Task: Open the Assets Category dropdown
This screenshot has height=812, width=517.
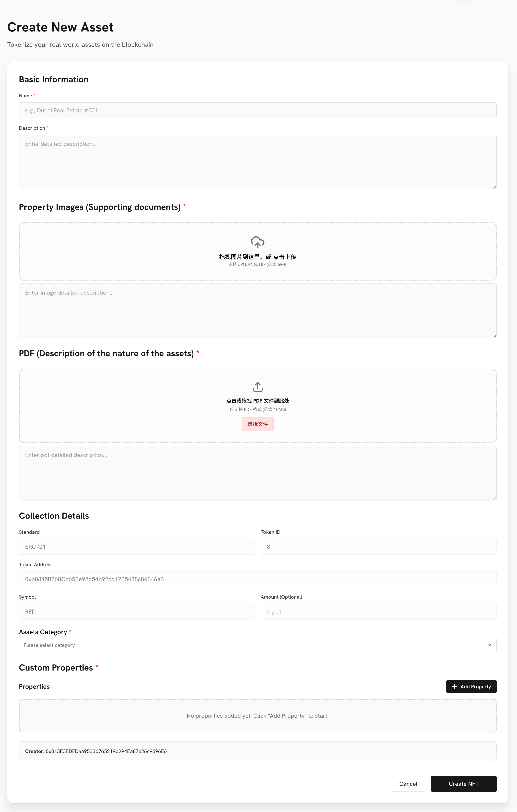Action: coord(257,645)
